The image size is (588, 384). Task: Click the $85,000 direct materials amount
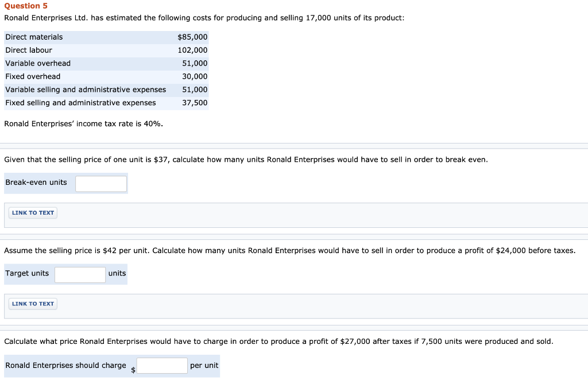[193, 37]
